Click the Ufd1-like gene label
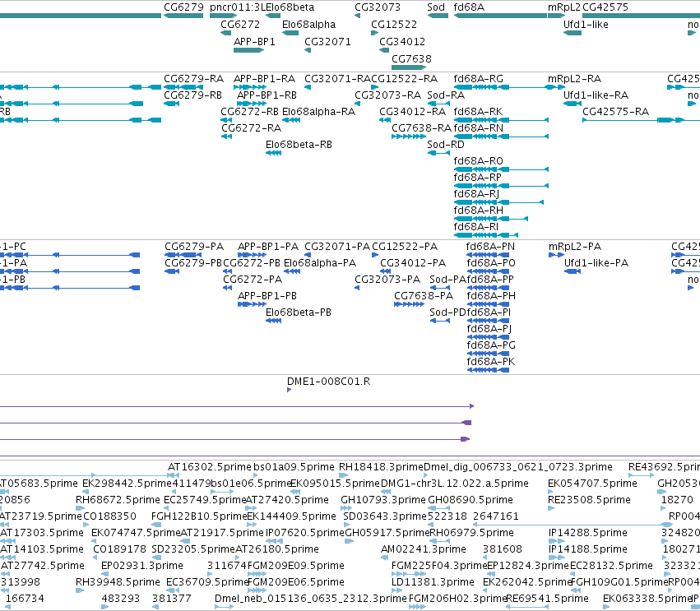This screenshot has width=700, height=611. [x=586, y=24]
